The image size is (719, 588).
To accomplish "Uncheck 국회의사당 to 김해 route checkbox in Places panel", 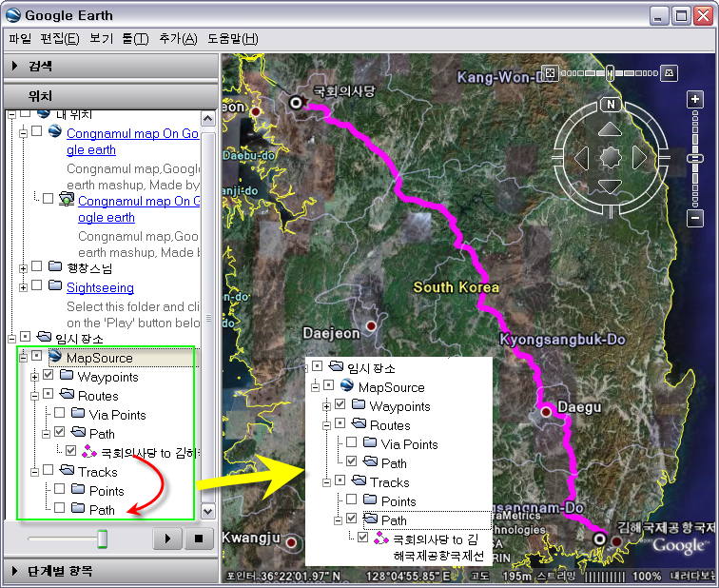I will click(70, 450).
